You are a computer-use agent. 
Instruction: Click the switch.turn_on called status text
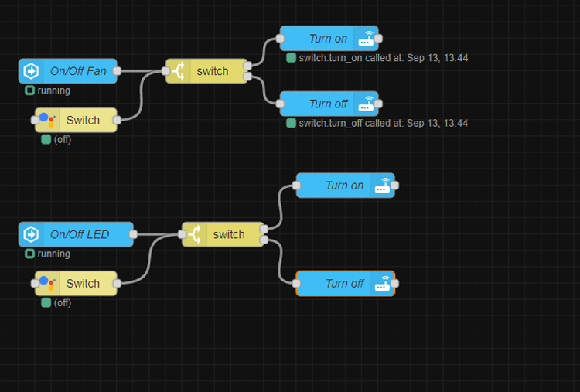click(383, 58)
